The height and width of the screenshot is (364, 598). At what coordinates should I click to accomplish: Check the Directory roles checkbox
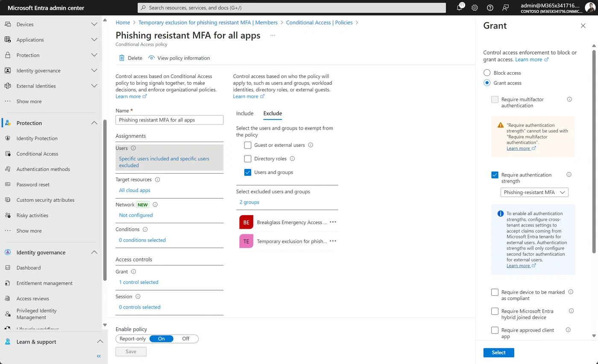tap(248, 159)
